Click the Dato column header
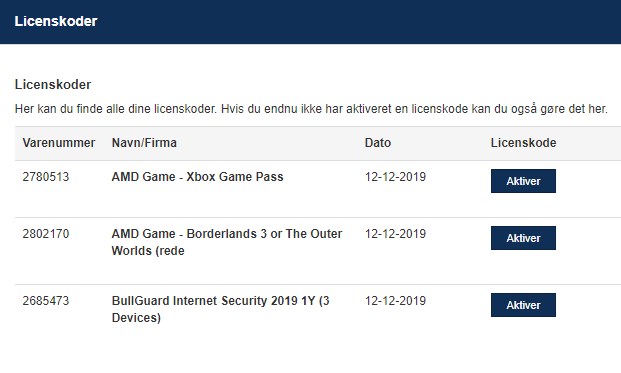The height and width of the screenshot is (373, 621). pos(377,143)
